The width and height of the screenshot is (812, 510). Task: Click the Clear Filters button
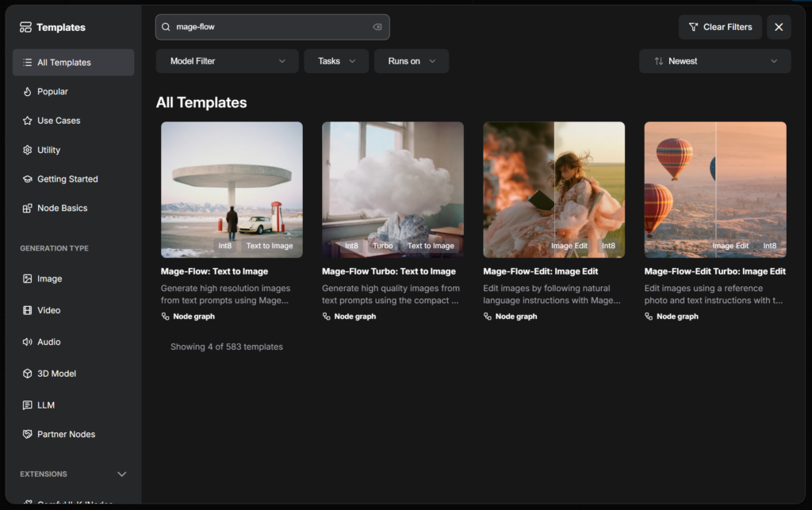click(720, 27)
